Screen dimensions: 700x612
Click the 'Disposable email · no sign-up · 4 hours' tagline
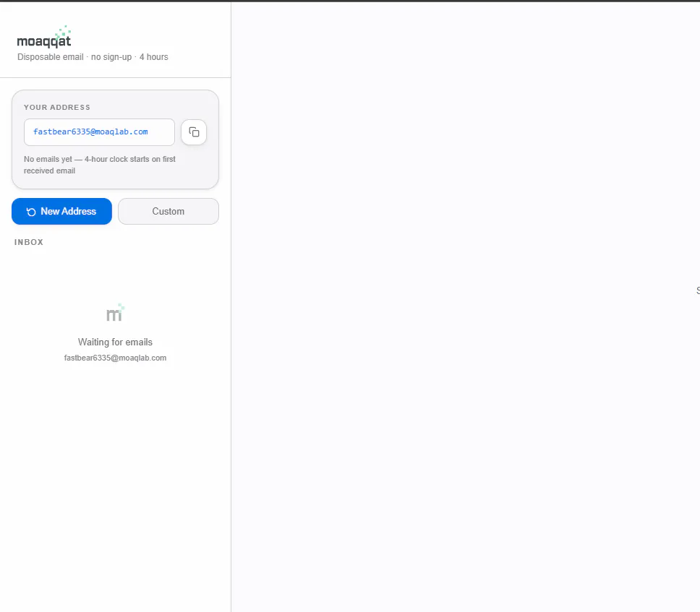[x=93, y=57]
